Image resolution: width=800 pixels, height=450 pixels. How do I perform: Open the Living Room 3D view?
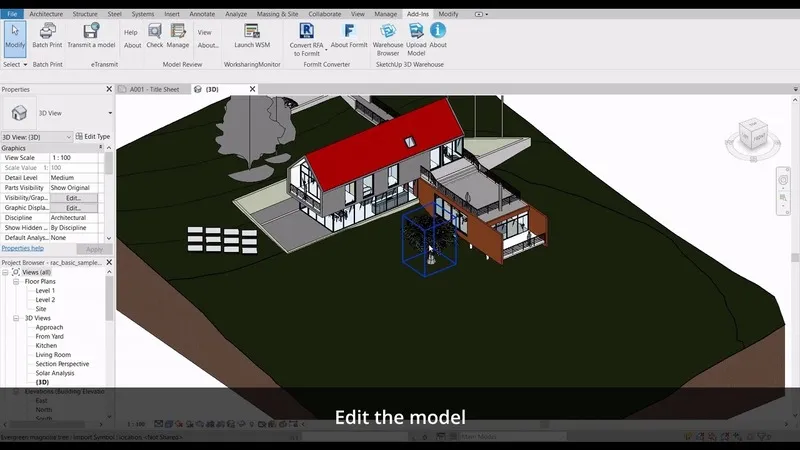(53, 355)
